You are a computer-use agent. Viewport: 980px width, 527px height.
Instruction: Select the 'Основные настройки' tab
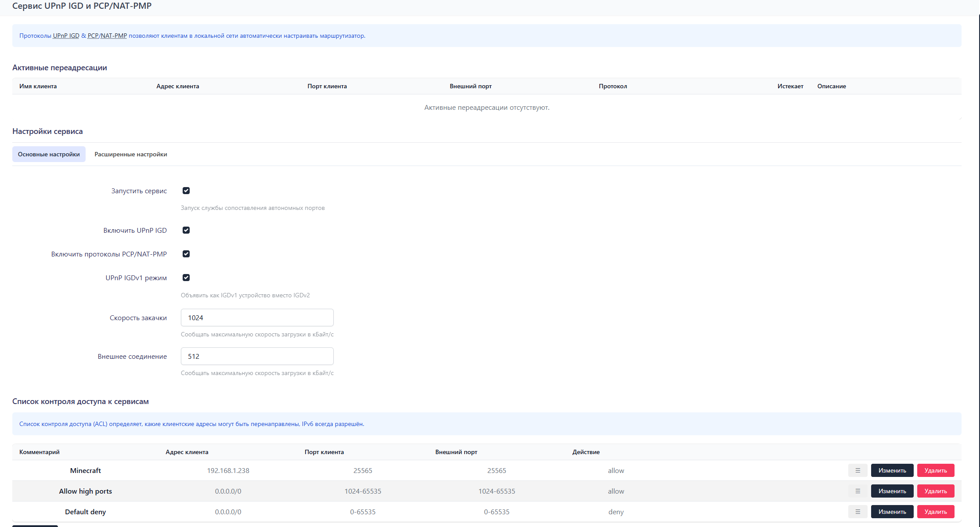pos(49,154)
